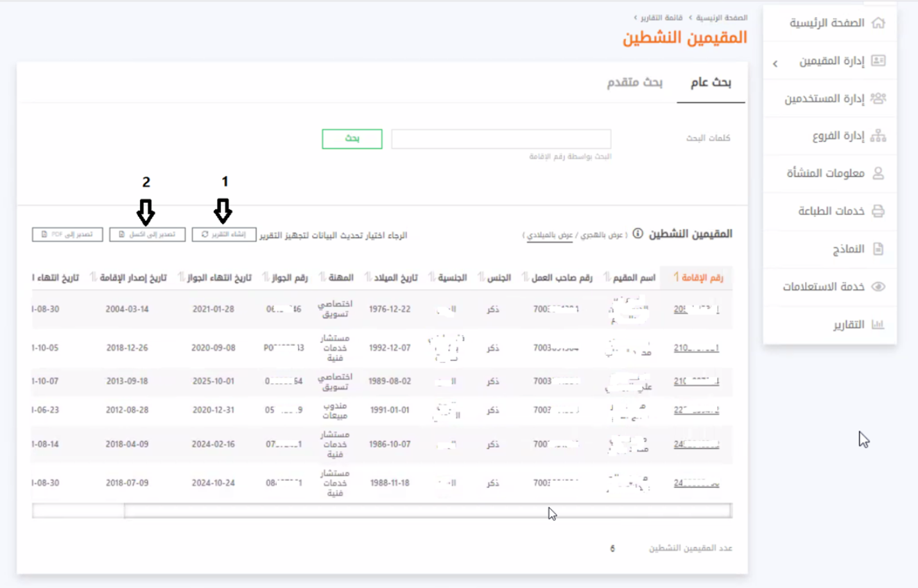
Task: Click iqama issue date 2018-04-09 cell
Action: 127,444
